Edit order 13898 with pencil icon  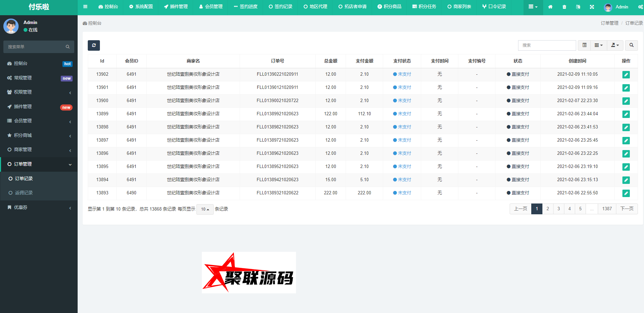626,127
